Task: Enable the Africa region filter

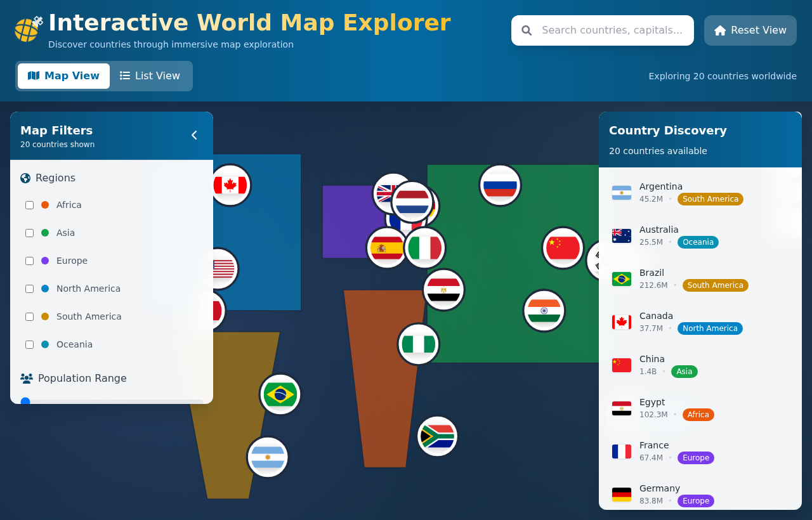Action: pyautogui.click(x=29, y=205)
